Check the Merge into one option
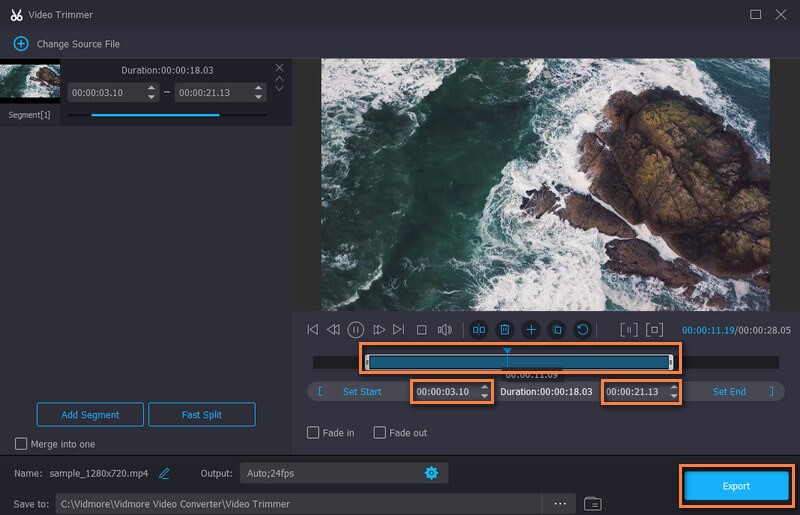 click(x=22, y=444)
